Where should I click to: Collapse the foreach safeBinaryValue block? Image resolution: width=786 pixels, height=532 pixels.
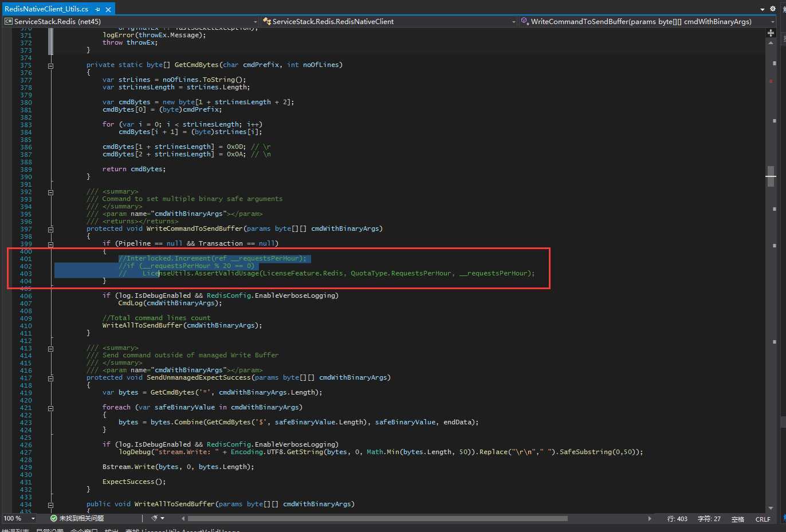[50, 408]
